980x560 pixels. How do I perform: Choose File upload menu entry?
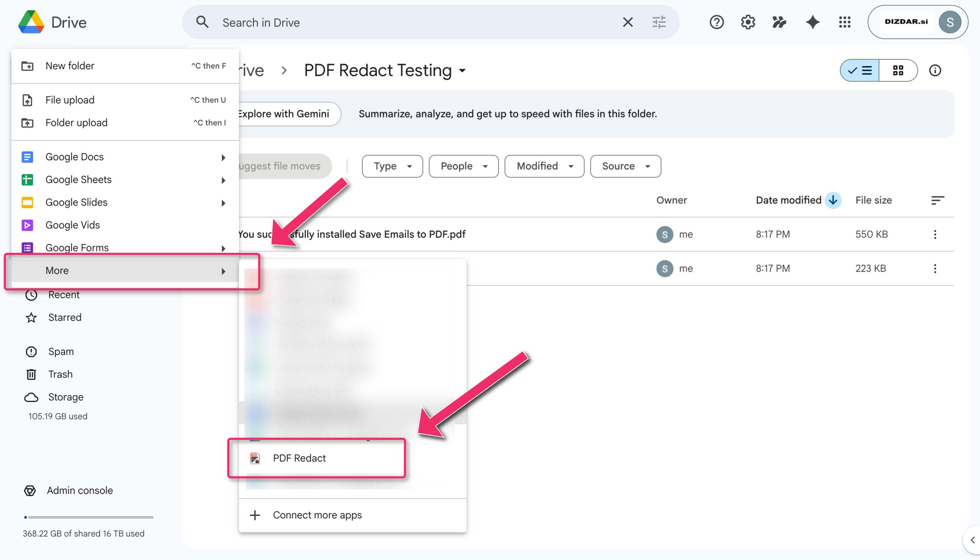pos(70,100)
